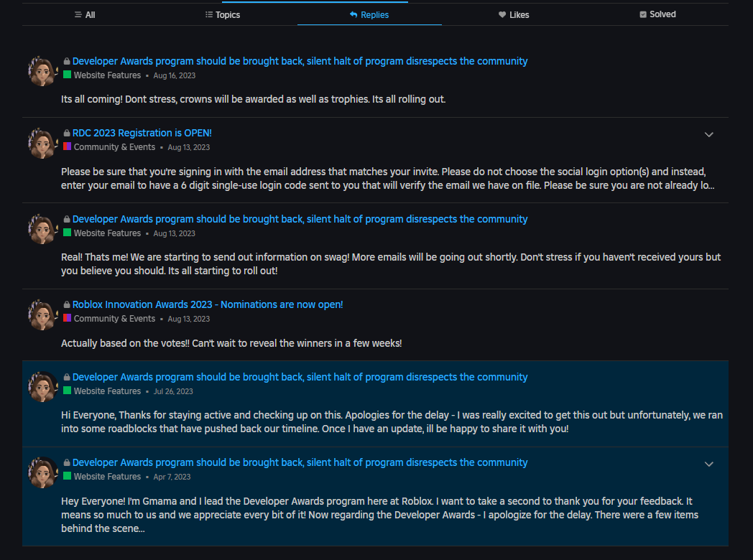Expand the April 7, 2023 reply
This screenshot has height=560, width=753.
coord(708,465)
